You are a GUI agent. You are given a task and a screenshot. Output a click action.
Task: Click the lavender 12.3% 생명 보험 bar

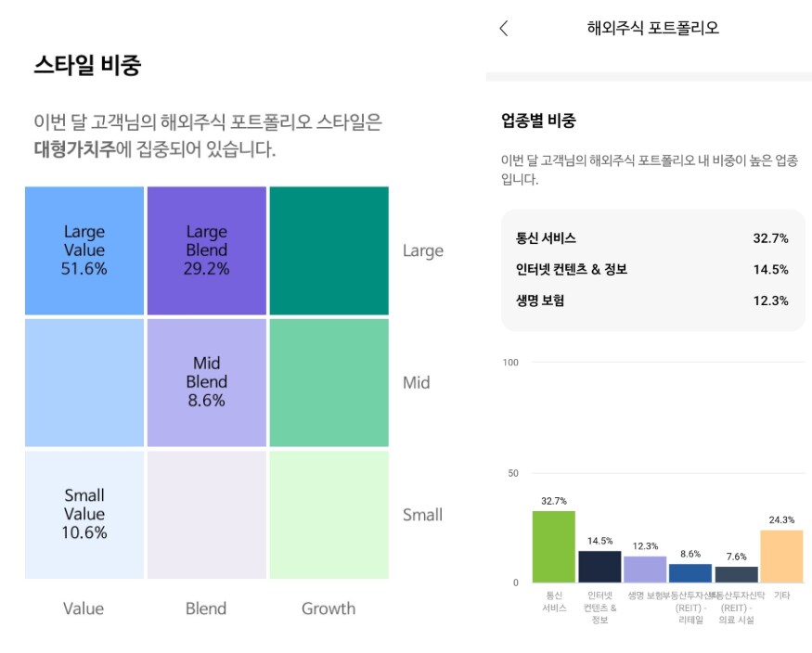tap(645, 569)
